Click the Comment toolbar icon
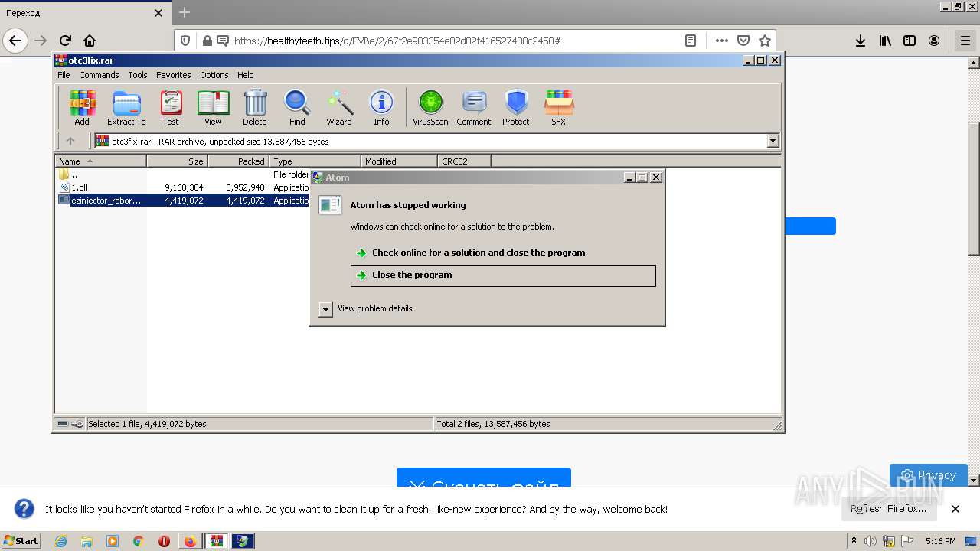This screenshot has width=980, height=551. click(474, 107)
